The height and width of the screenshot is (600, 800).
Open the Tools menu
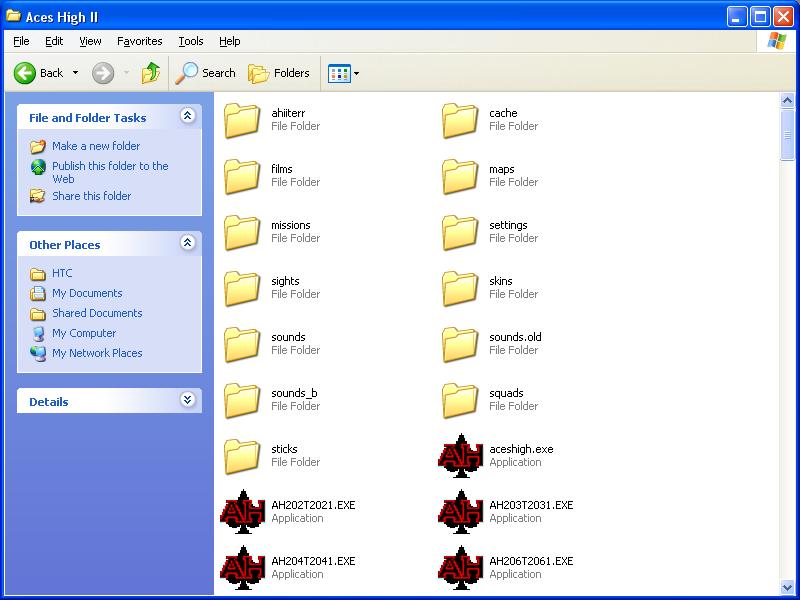point(191,41)
